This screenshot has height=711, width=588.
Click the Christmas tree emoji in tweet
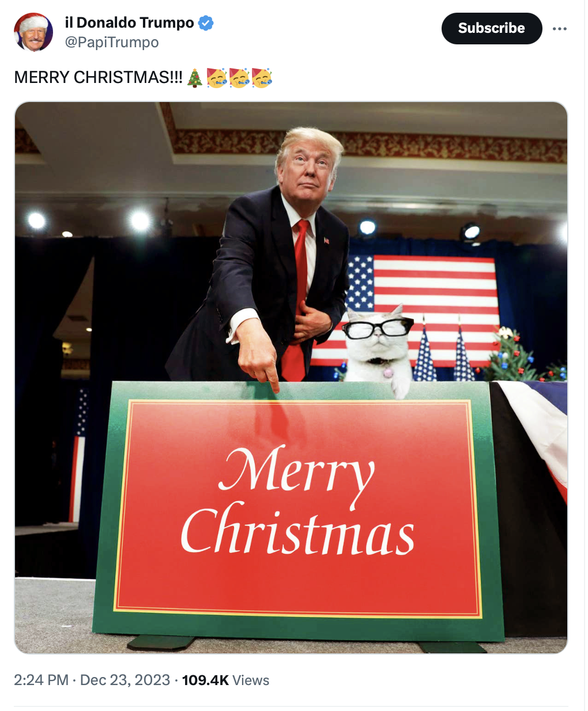pyautogui.click(x=195, y=78)
